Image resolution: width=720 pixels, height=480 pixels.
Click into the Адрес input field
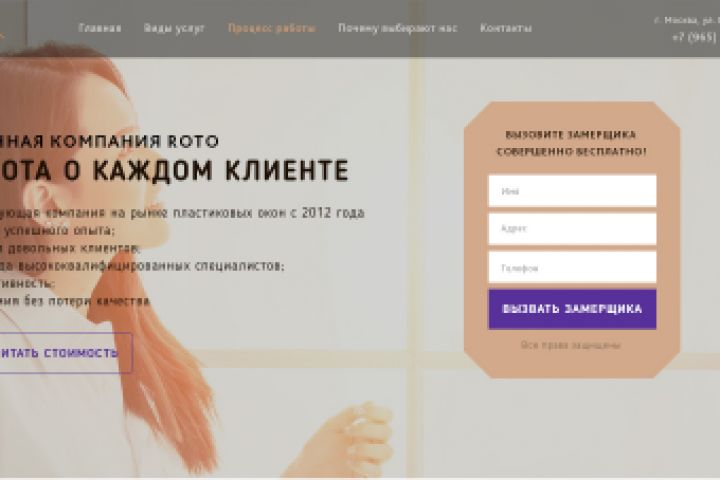[x=572, y=229]
